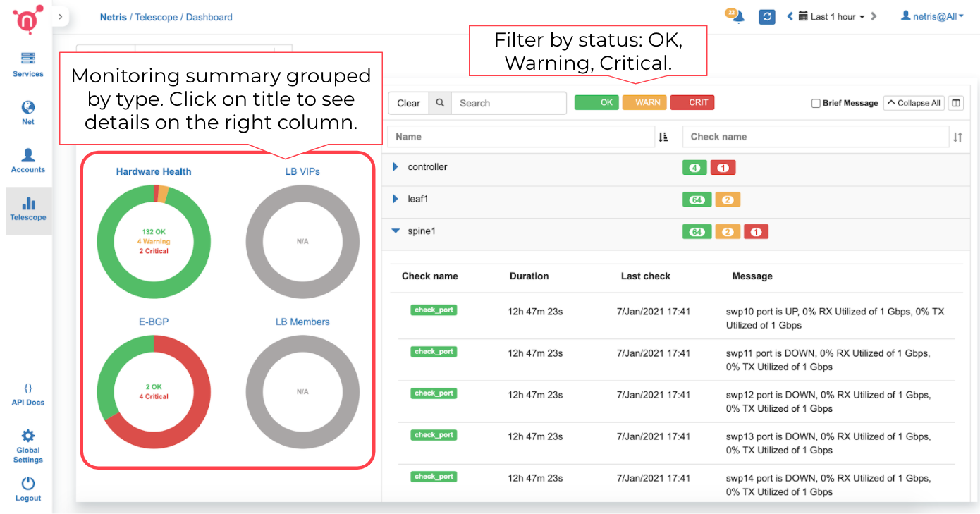Enable the Brief Message checkbox
The image size is (980, 514).
click(x=816, y=104)
